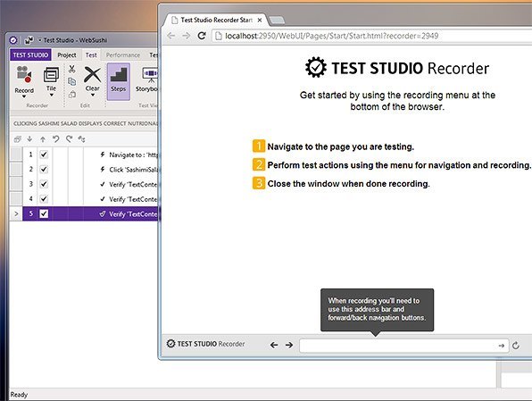The width and height of the screenshot is (532, 401).
Task: Open a new Chrome tab
Action: click(x=277, y=21)
